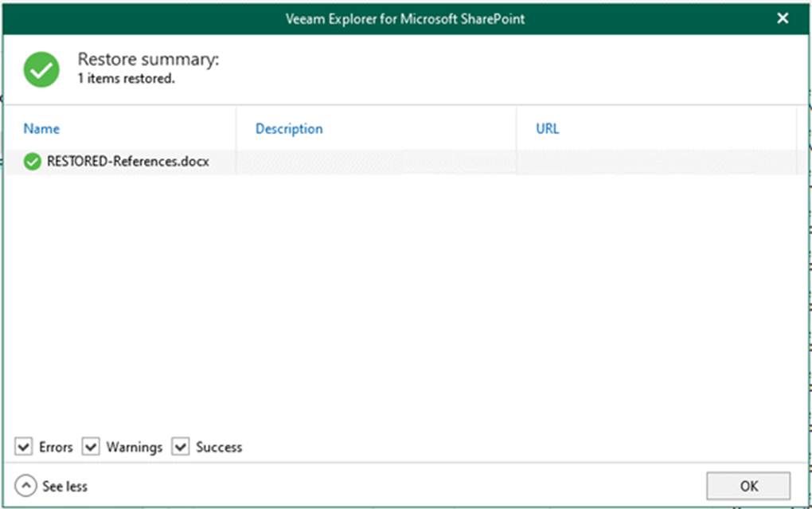Click the green success icon beside RESTORED-References.docx
The image size is (812, 509).
[32, 162]
